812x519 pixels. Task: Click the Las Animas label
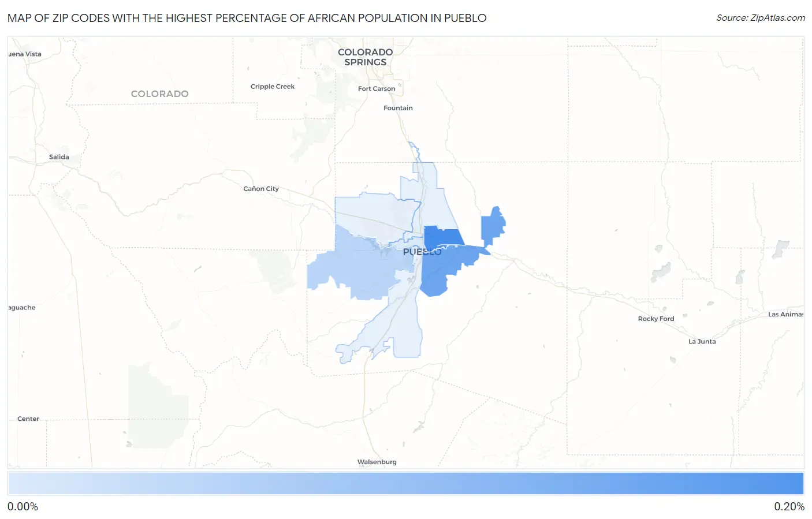[x=785, y=315]
